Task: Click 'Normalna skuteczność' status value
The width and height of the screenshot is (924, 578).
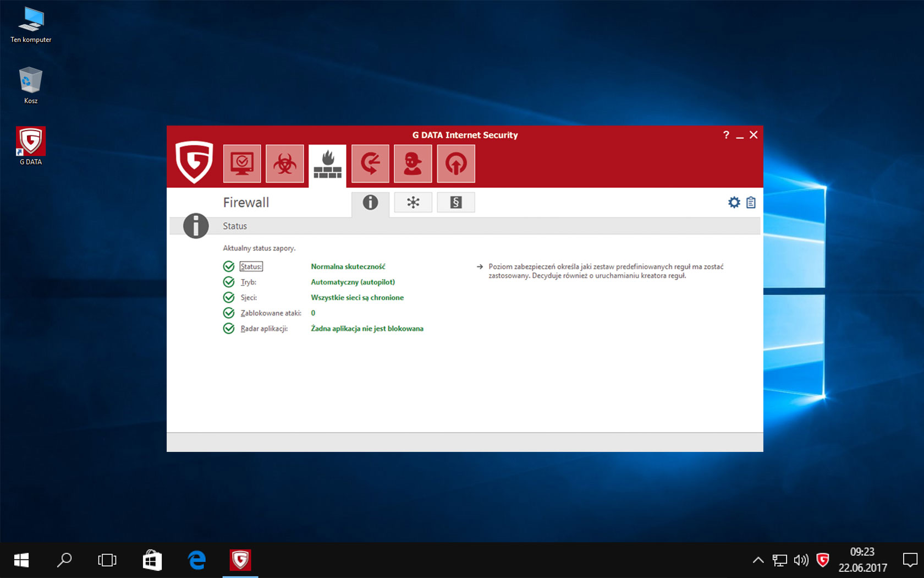Action: click(348, 266)
